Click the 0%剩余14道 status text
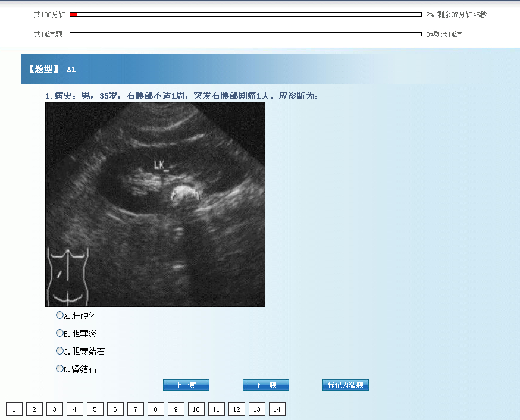The height and width of the screenshot is (420, 520). [x=444, y=34]
